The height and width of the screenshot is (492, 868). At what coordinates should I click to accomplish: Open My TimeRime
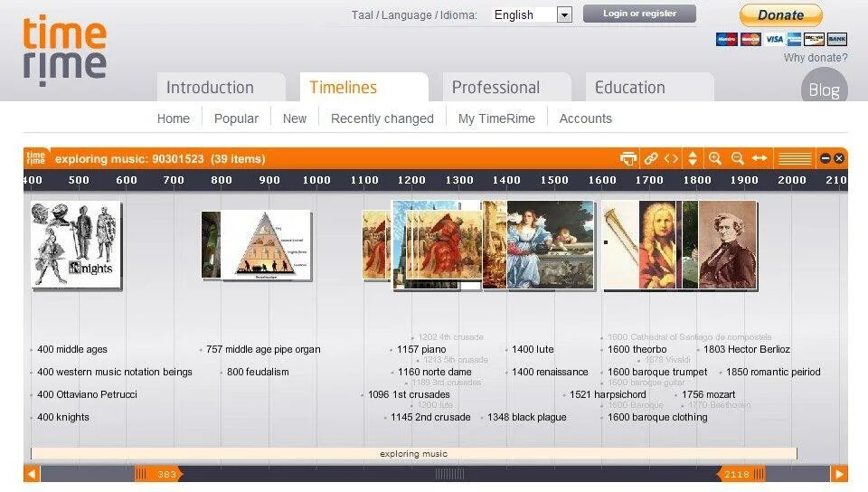point(496,118)
